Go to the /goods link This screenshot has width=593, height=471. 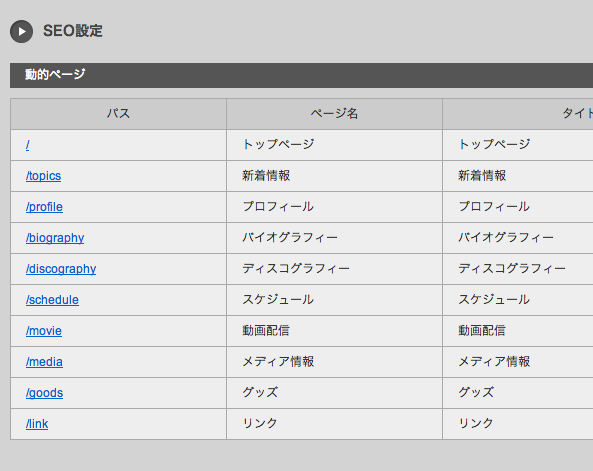[44, 393]
